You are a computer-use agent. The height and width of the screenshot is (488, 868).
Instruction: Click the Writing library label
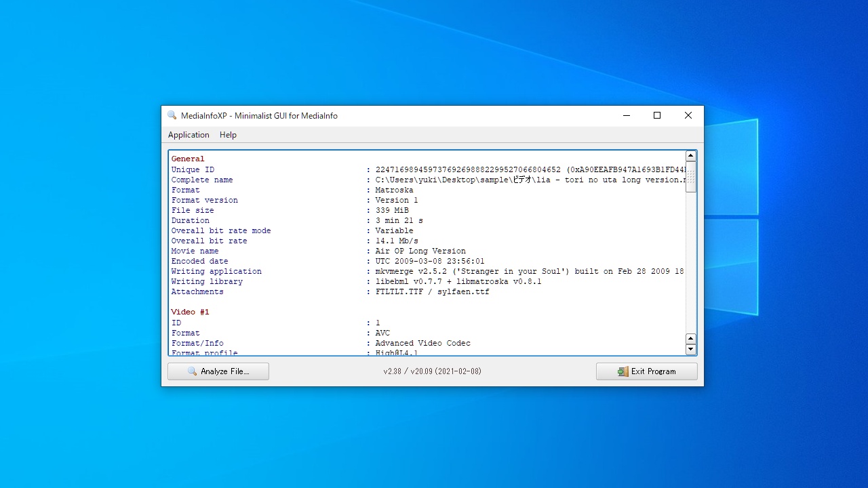click(207, 281)
